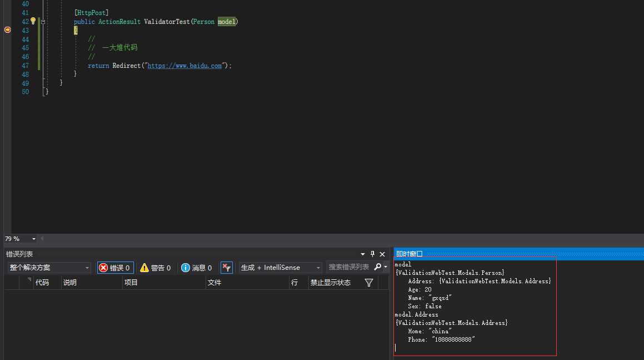Screen dimensions: 644x360
Task: Sort by the 说明 column header
Action: click(70, 283)
